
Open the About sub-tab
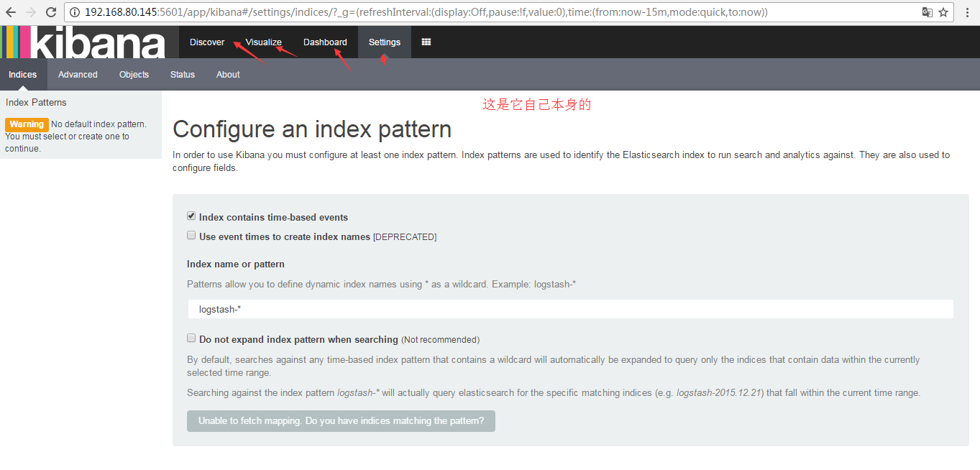pos(228,75)
